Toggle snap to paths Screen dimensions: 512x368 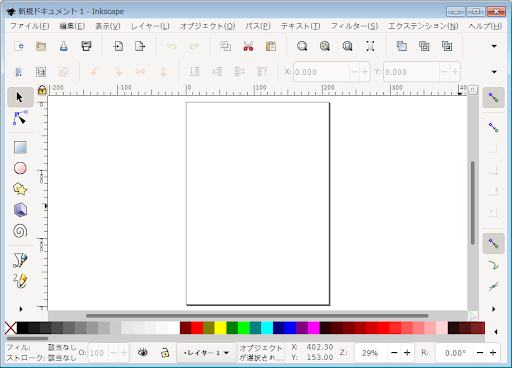(493, 265)
